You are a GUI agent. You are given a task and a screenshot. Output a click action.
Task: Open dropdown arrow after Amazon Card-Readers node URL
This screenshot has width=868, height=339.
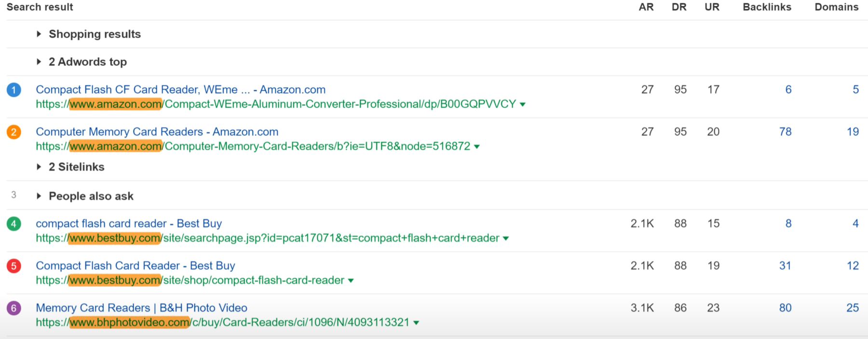[x=477, y=147]
